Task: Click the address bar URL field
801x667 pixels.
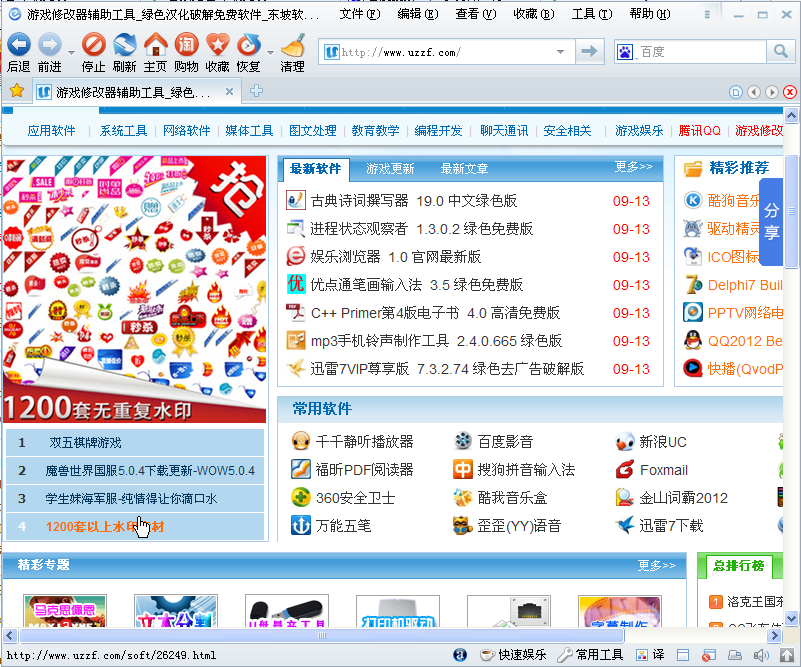Action: (x=447, y=52)
